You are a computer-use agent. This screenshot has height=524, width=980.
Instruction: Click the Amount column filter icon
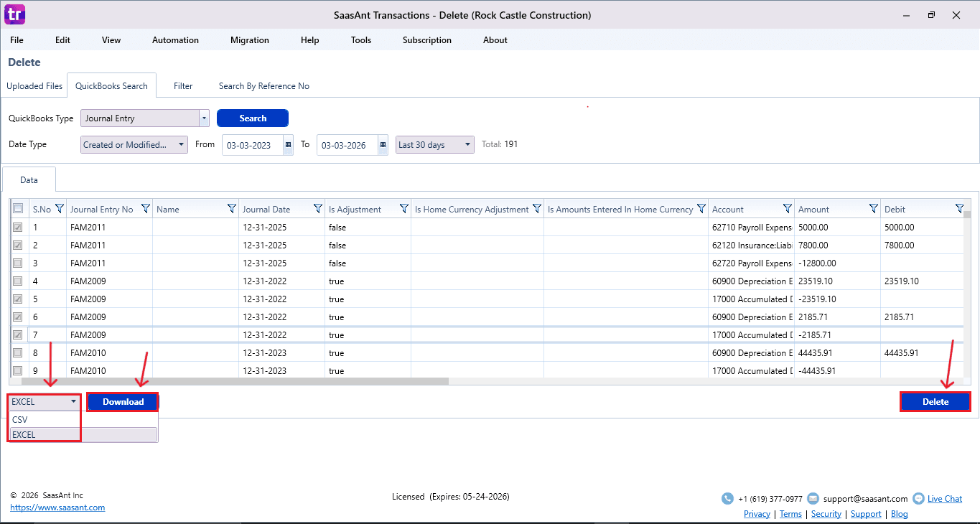874,209
